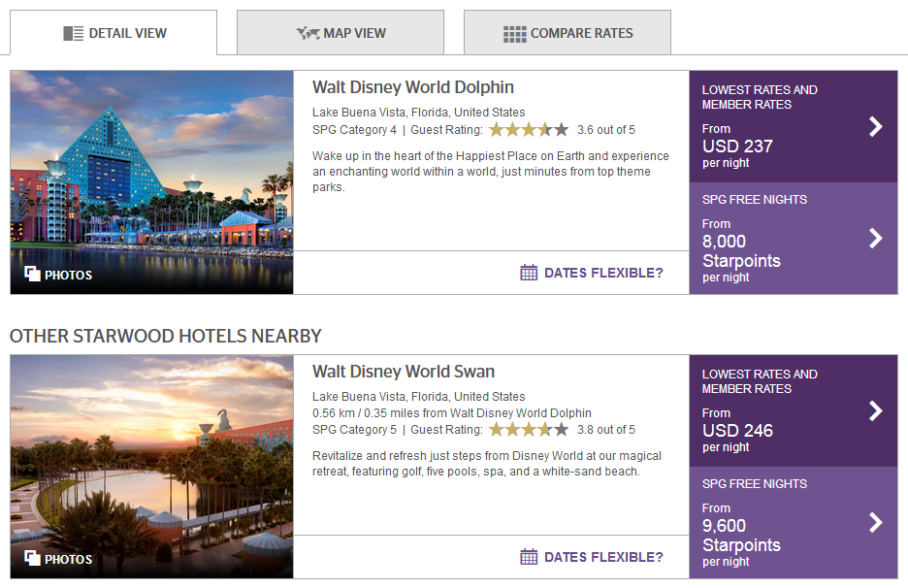Viewport: 908px width, 588px height.
Task: Switch to the Compare Rates tab
Action: (x=567, y=32)
